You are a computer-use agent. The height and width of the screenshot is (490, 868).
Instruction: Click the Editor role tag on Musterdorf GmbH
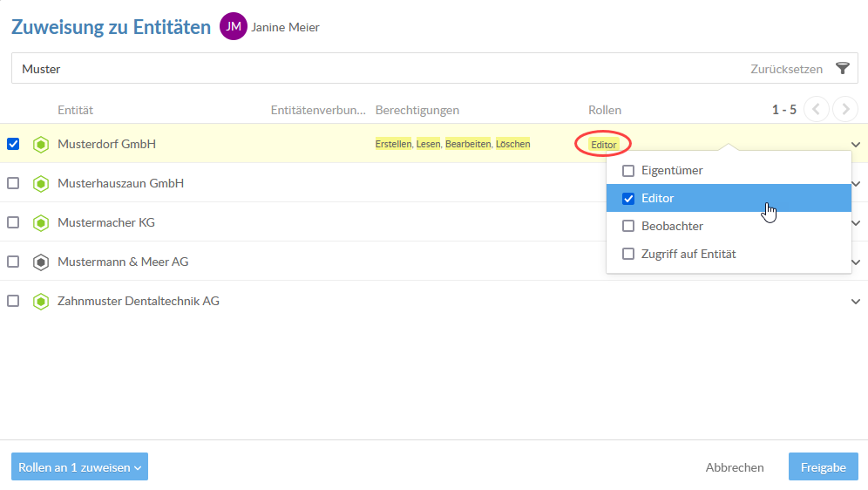(x=603, y=145)
